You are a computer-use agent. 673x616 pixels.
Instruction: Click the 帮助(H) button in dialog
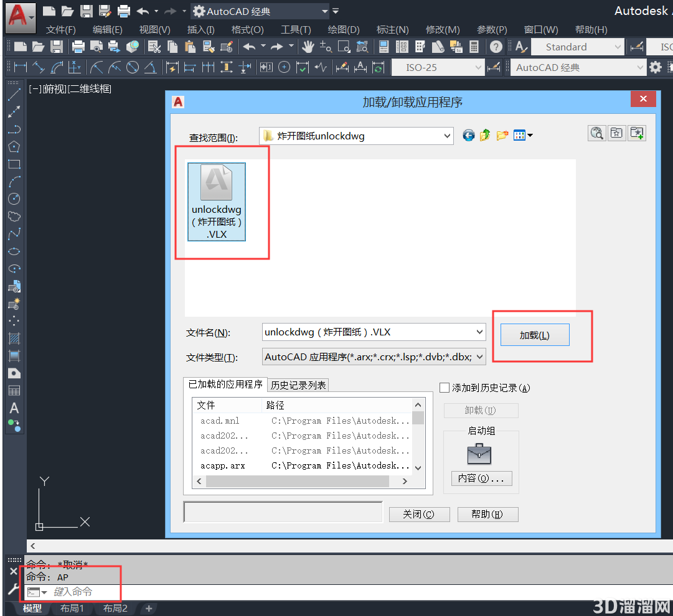[x=487, y=514]
